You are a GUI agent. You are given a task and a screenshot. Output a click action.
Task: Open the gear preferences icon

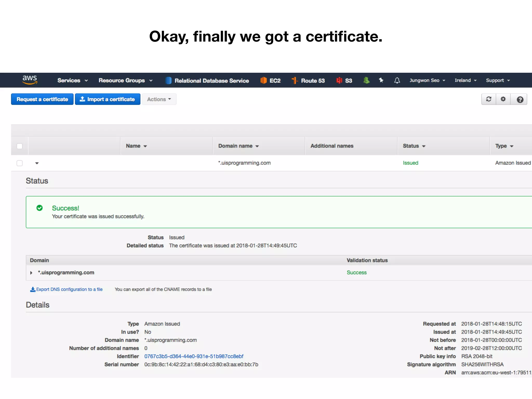503,99
